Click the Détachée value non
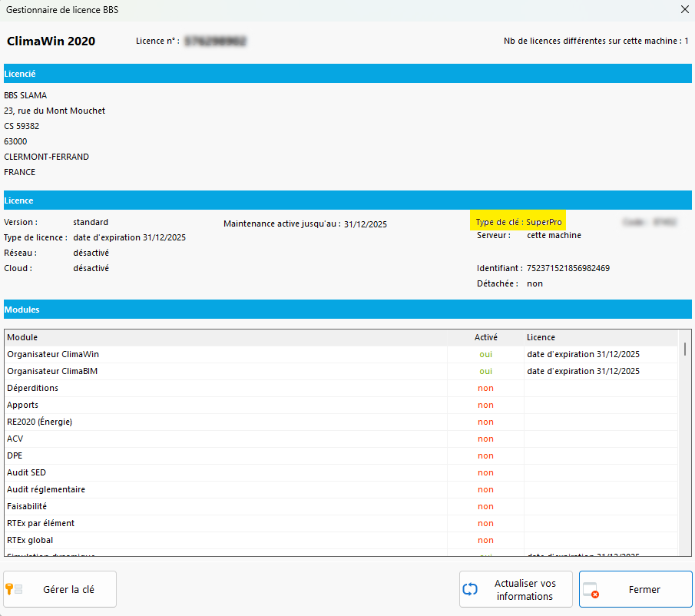695x616 pixels. [x=535, y=283]
